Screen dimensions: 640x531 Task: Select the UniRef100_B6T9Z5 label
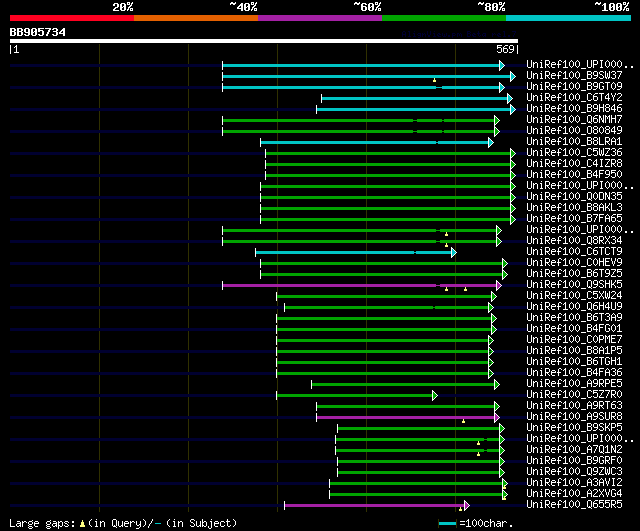pyautogui.click(x=574, y=273)
